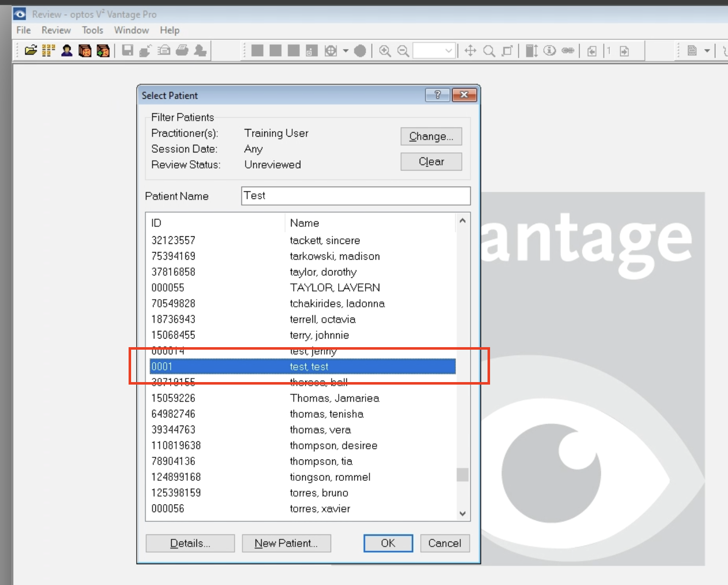Select the plain magnifier tool icon
Image resolution: width=728 pixels, height=585 pixels.
[x=489, y=51]
